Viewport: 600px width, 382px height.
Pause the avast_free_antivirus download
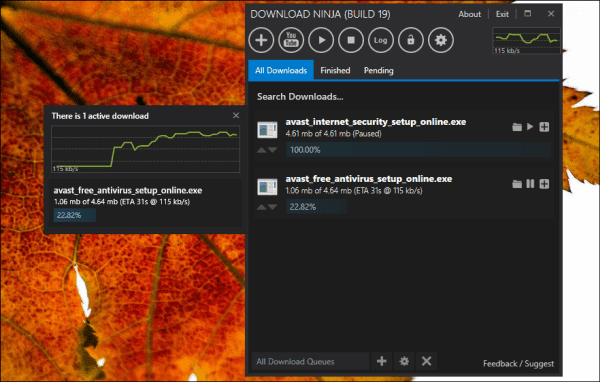tap(530, 184)
